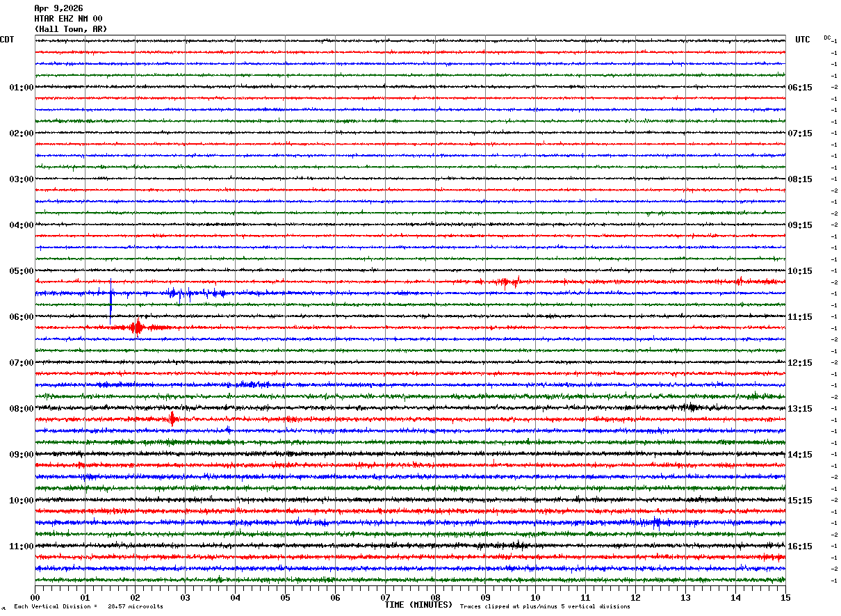Screen dimensions: 841x616
Task: Click the 12:15 UTC time label
Action: 800,363
